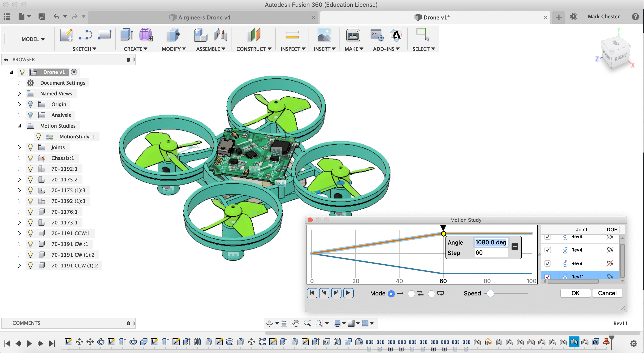Click Cancel to dismiss Motion Study
The height and width of the screenshot is (353, 644).
pos(607,293)
